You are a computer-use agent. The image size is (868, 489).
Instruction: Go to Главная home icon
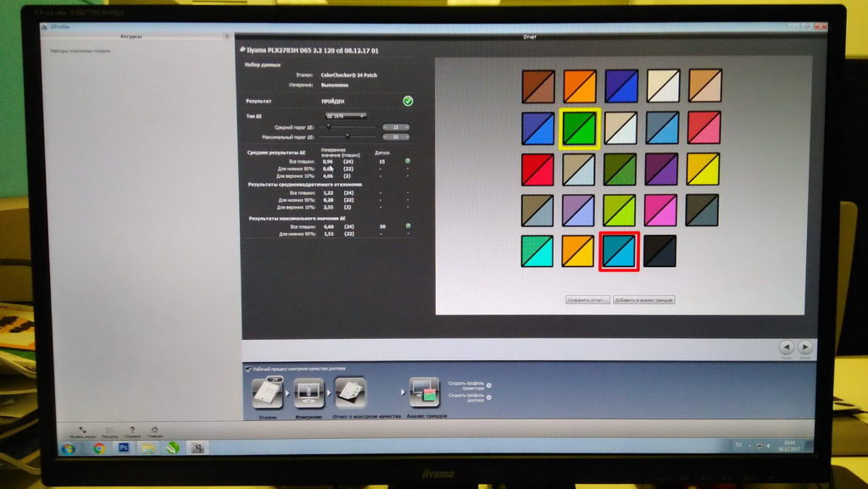point(154,430)
